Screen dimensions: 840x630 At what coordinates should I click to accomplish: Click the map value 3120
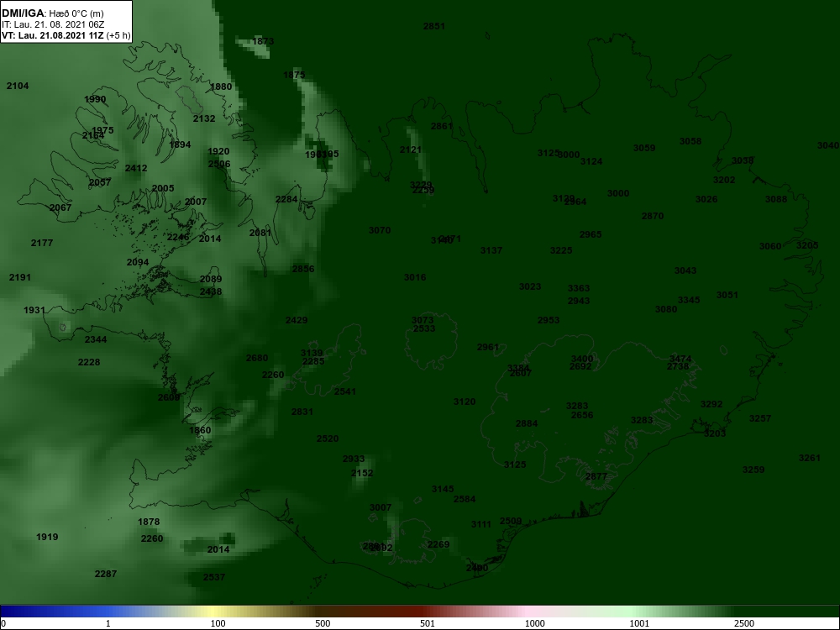pyautogui.click(x=465, y=402)
